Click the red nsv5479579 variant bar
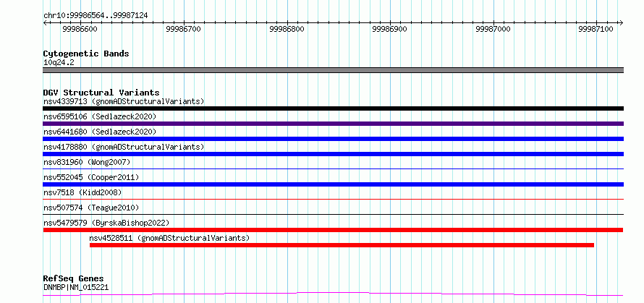Viewport: 644px width, 303px height. (333, 230)
